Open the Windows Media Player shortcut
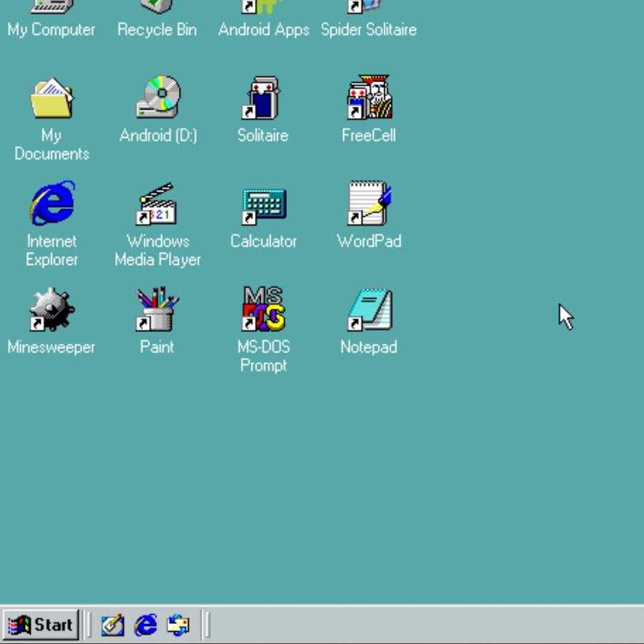 click(157, 204)
